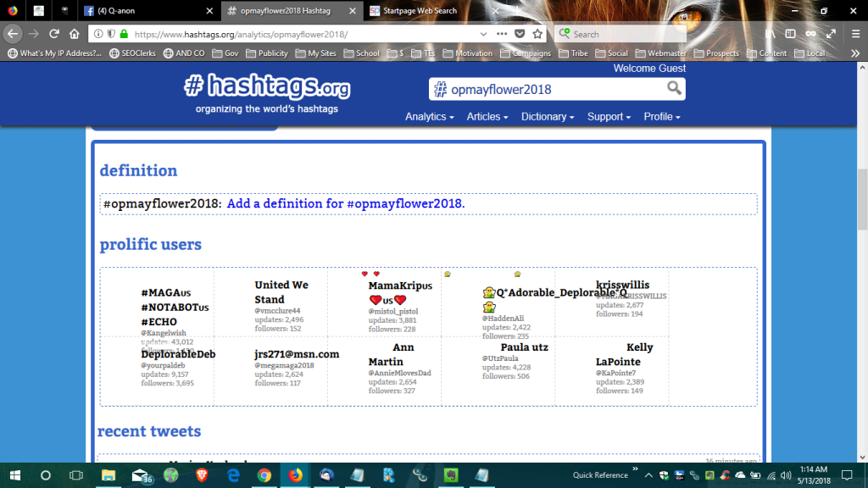868x488 pixels.
Task: Expand the Analytics dropdown menu
Action: pos(429,117)
